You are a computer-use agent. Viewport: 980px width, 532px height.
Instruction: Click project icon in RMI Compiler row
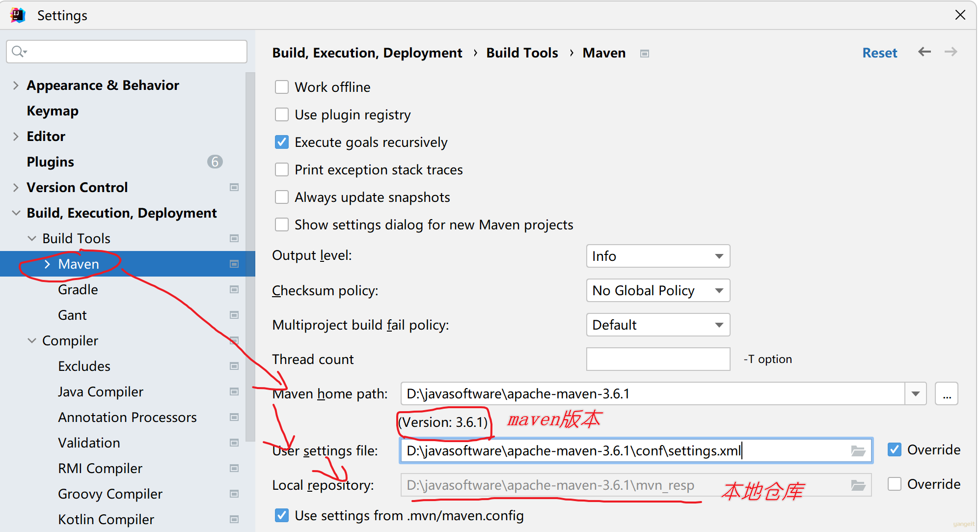coord(234,468)
